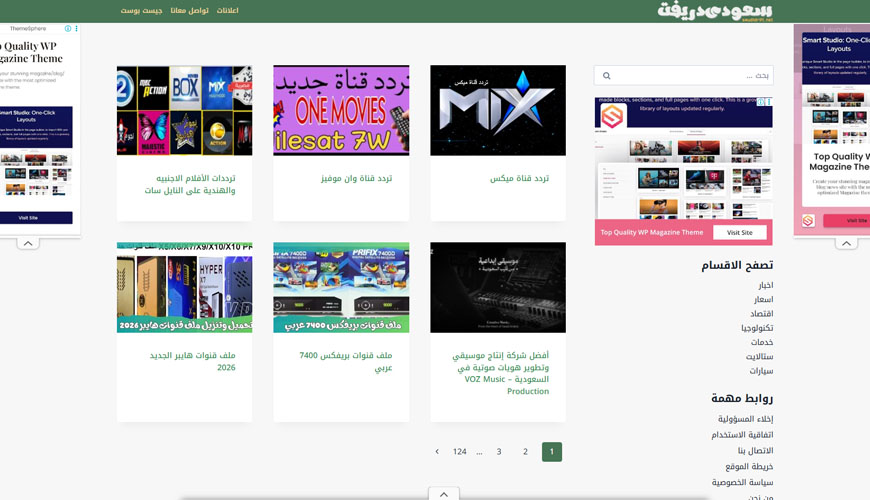
Task: Open article ترددات الأفلام الاجنبيه والهندية
Action: pyautogui.click(x=190, y=184)
